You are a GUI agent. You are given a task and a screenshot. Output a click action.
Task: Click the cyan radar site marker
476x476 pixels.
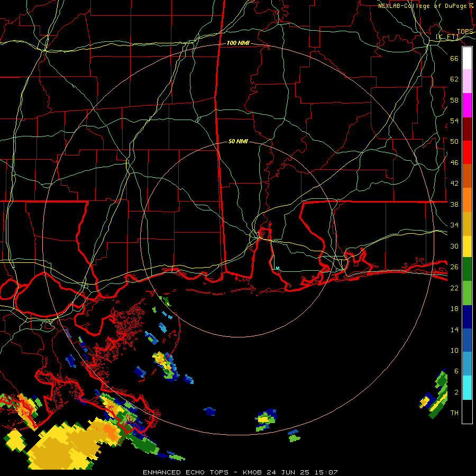pyautogui.click(x=278, y=268)
